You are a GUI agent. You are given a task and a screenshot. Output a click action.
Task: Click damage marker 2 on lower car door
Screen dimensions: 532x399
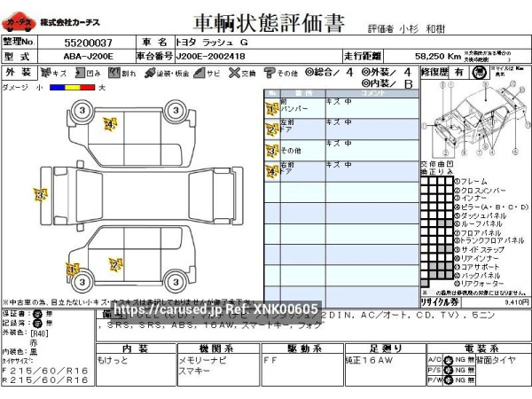tap(114, 263)
